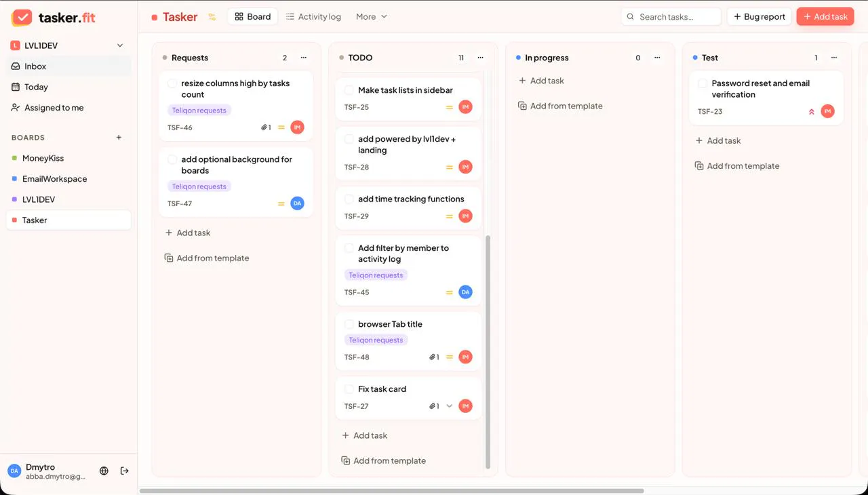This screenshot has height=495, width=868.
Task: Click the TODO column vertical scrollbar
Action: [x=488, y=351]
